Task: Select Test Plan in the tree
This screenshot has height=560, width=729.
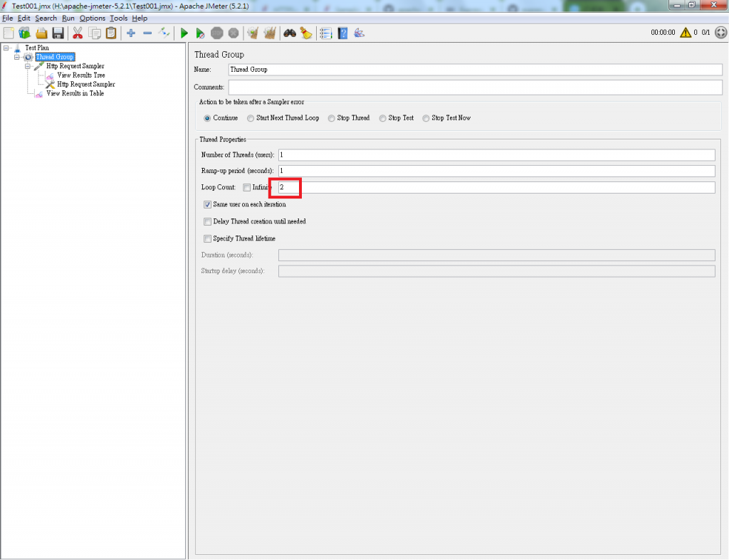Action: (37, 48)
